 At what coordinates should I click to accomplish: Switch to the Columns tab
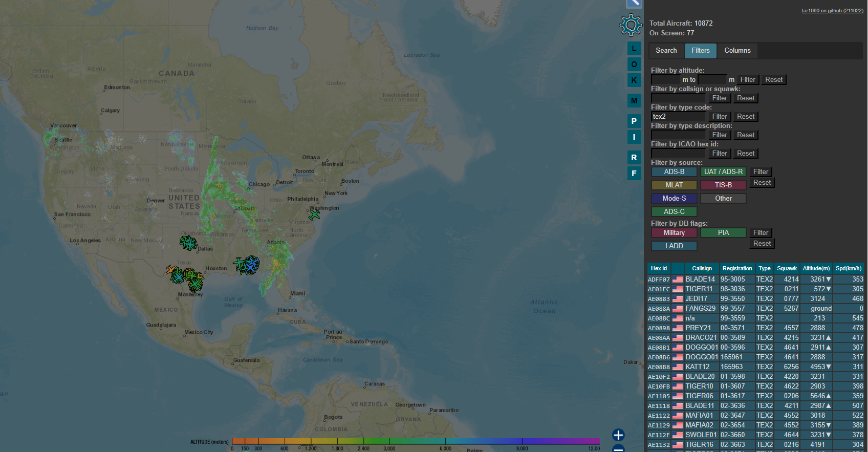point(737,51)
